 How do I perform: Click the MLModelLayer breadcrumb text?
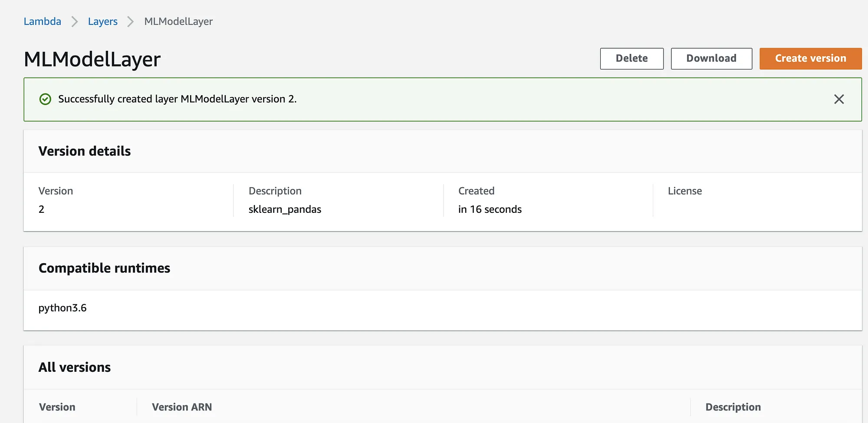(x=178, y=21)
